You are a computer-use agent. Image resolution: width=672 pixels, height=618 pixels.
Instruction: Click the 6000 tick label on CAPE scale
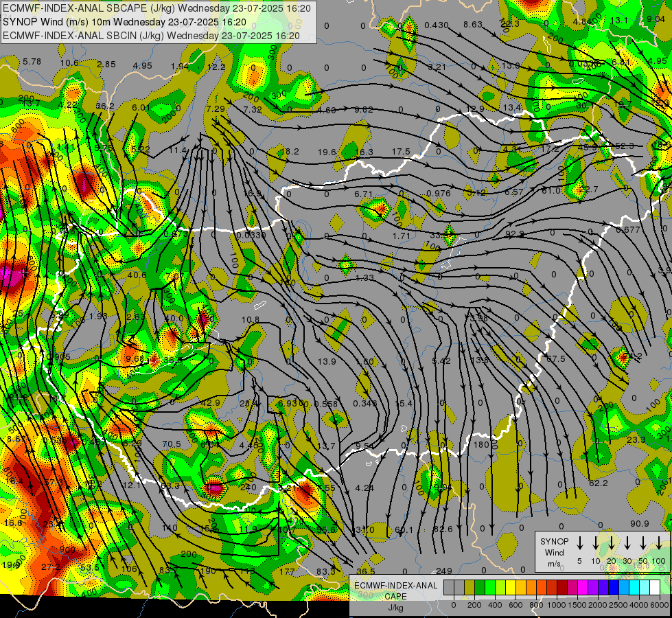(659, 605)
